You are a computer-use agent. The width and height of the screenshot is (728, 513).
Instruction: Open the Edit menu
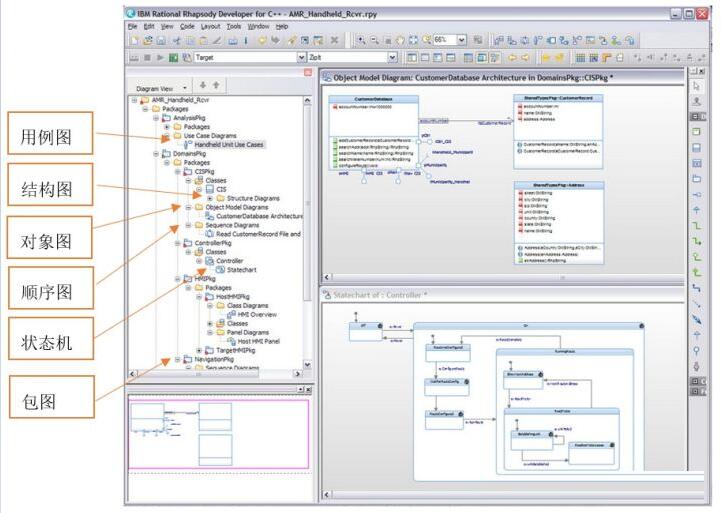(x=149, y=26)
